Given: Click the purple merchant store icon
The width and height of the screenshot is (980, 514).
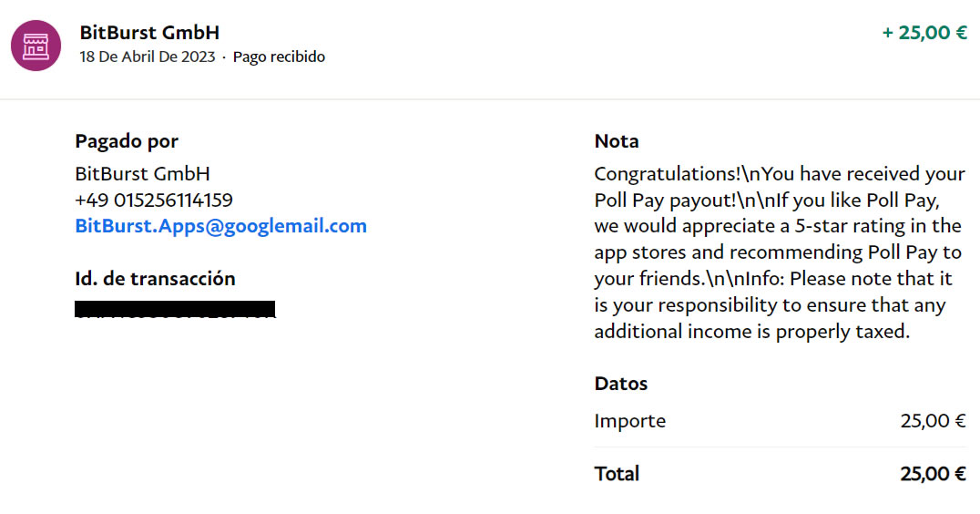Looking at the screenshot, I should click(x=36, y=46).
